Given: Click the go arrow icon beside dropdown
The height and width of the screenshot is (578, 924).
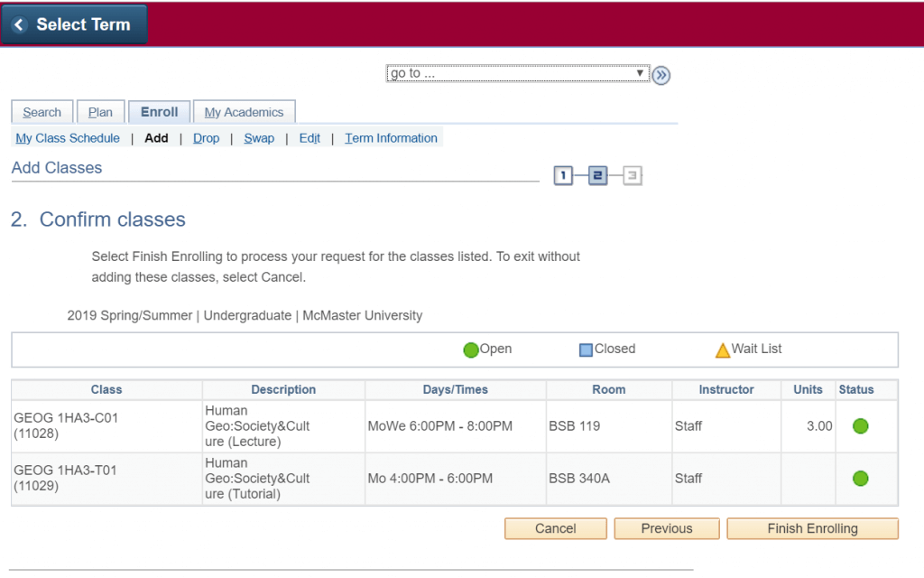Looking at the screenshot, I should point(661,75).
